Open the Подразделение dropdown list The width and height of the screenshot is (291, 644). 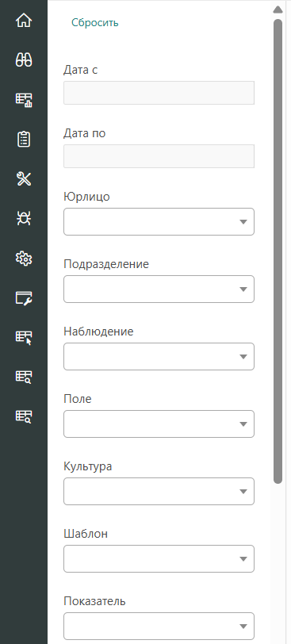tap(159, 289)
